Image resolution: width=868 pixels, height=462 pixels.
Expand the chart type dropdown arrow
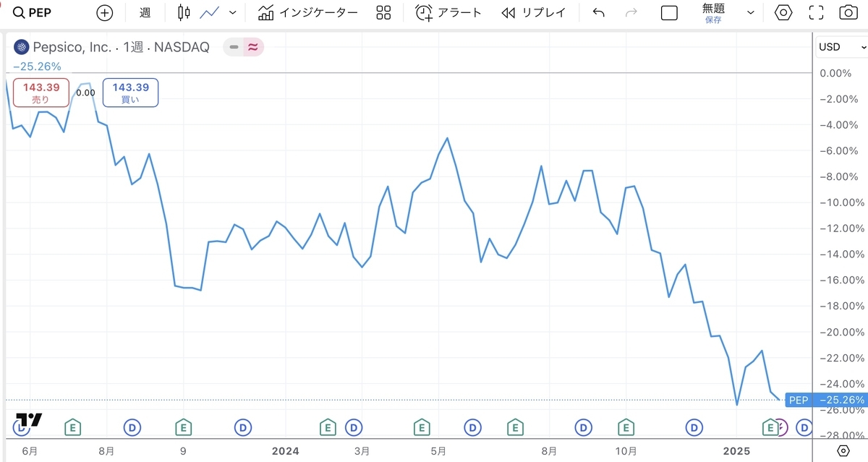[233, 12]
